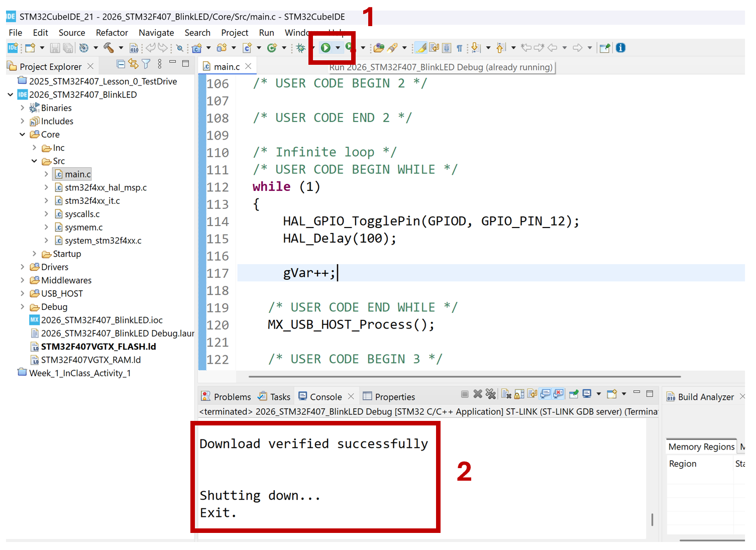Open the File menu
The height and width of the screenshot is (550, 756).
[16, 33]
